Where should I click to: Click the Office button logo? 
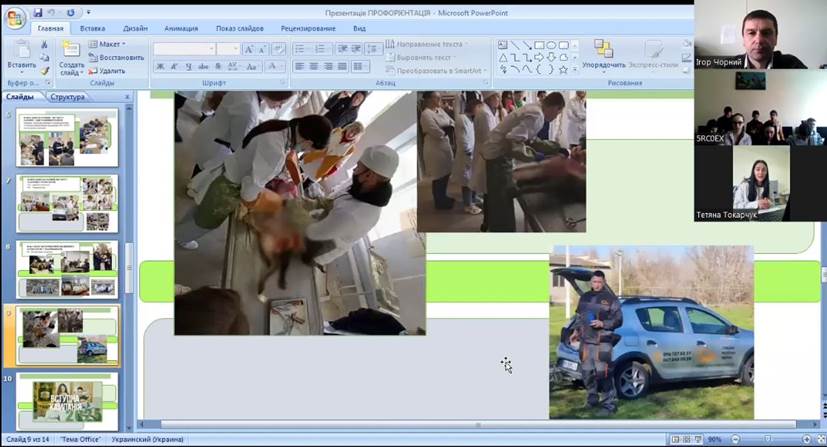tap(14, 19)
